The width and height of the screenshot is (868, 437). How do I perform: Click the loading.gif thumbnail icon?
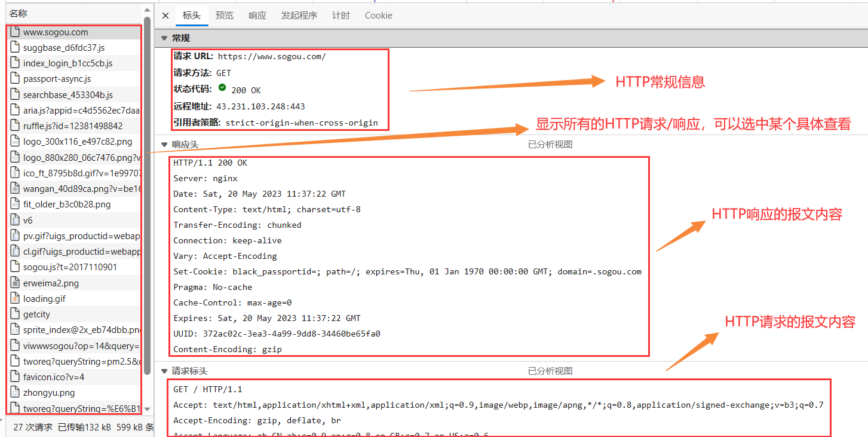(x=16, y=298)
